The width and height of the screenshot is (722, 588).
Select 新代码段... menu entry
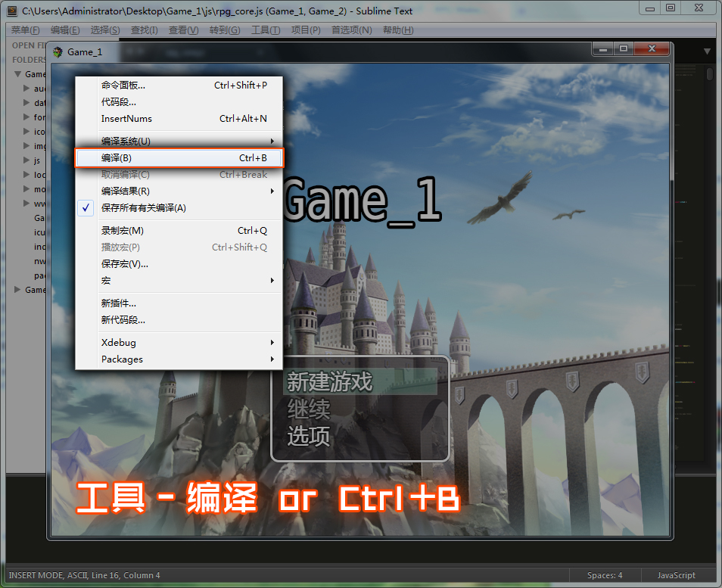tap(179, 320)
